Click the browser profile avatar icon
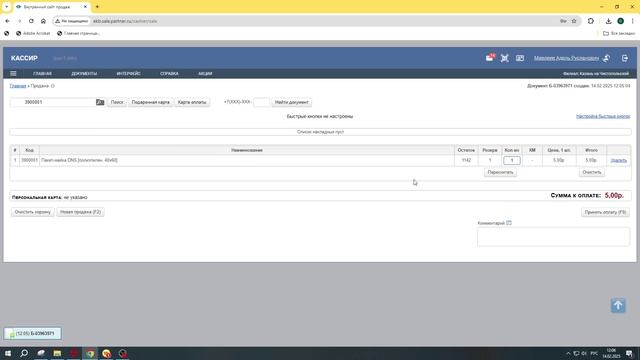 pos(620,21)
